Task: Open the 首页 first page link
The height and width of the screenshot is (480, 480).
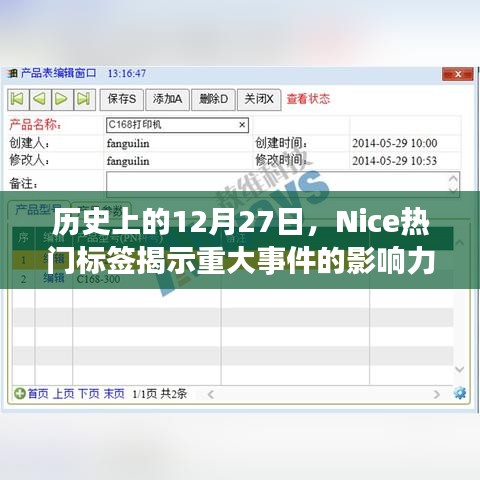Action: 38,394
